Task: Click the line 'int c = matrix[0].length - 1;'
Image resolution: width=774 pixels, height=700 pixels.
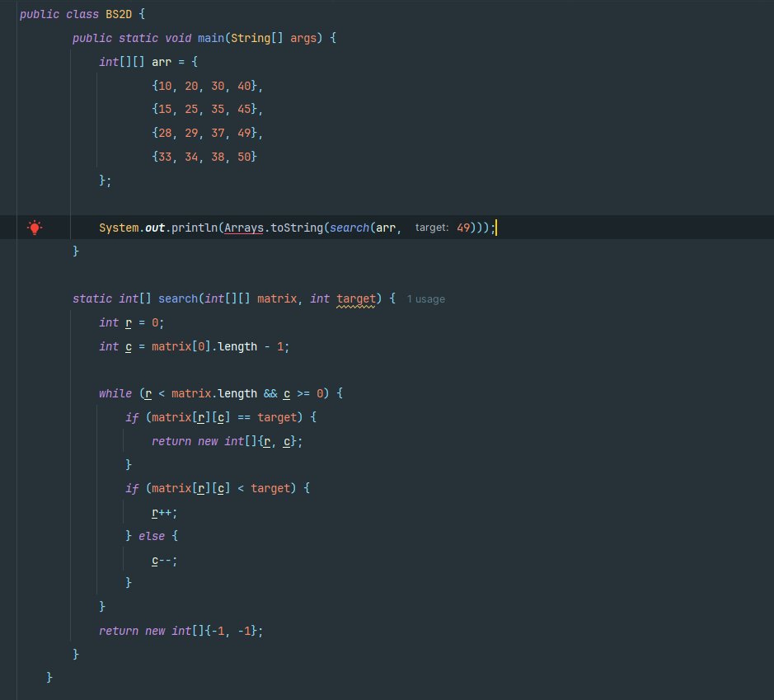Action: [x=194, y=346]
